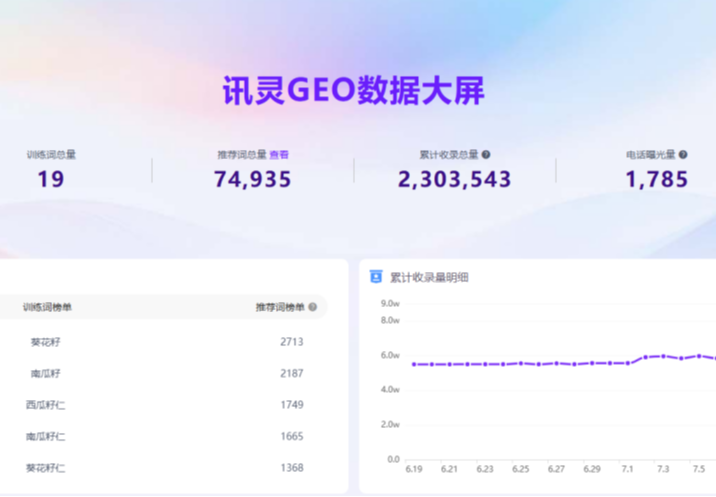The image size is (716, 497).
Task: Click the 南瓜籽 row name
Action: [45, 374]
